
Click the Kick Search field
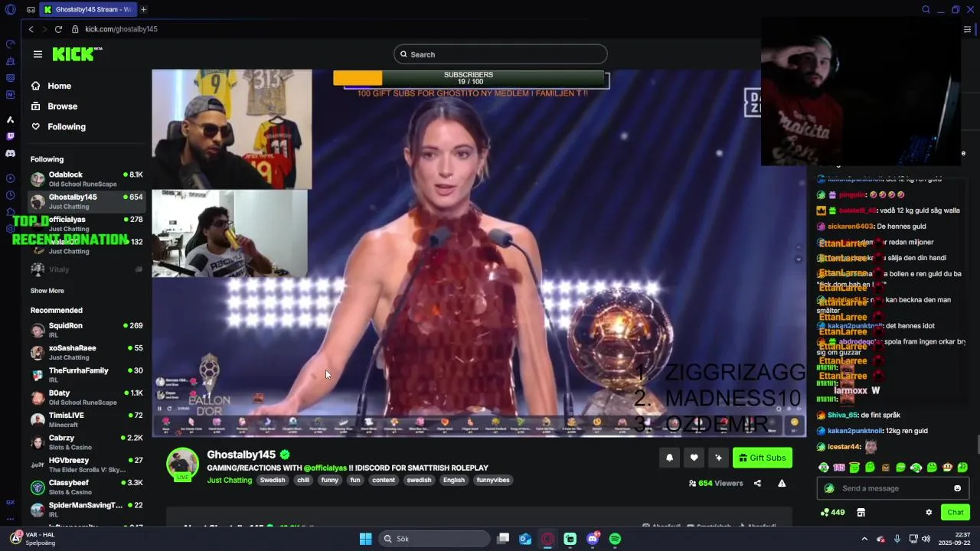pyautogui.click(x=501, y=54)
